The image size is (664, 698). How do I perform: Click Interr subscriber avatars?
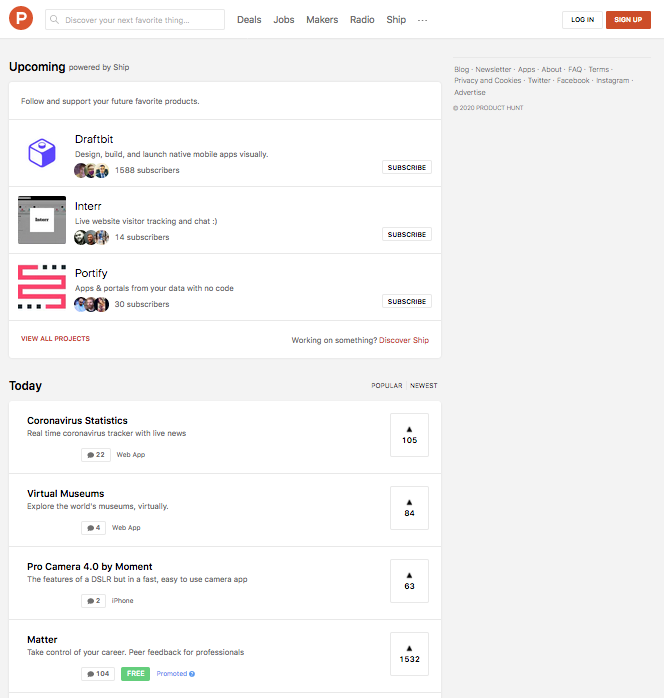[x=91, y=237]
